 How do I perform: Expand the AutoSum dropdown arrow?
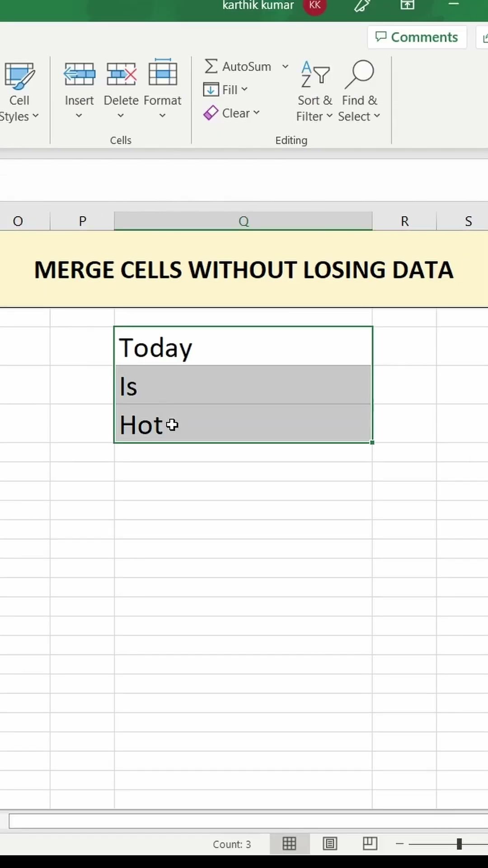click(286, 66)
